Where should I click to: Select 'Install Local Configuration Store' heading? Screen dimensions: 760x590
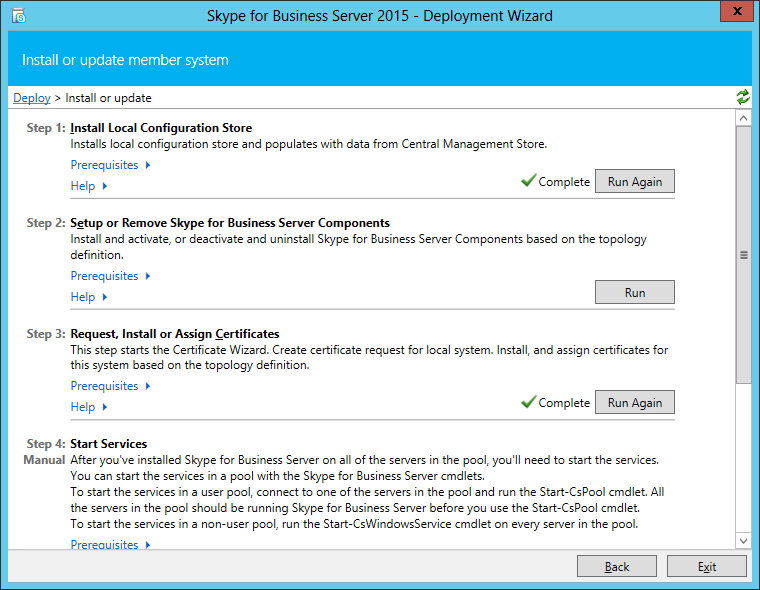tap(161, 128)
